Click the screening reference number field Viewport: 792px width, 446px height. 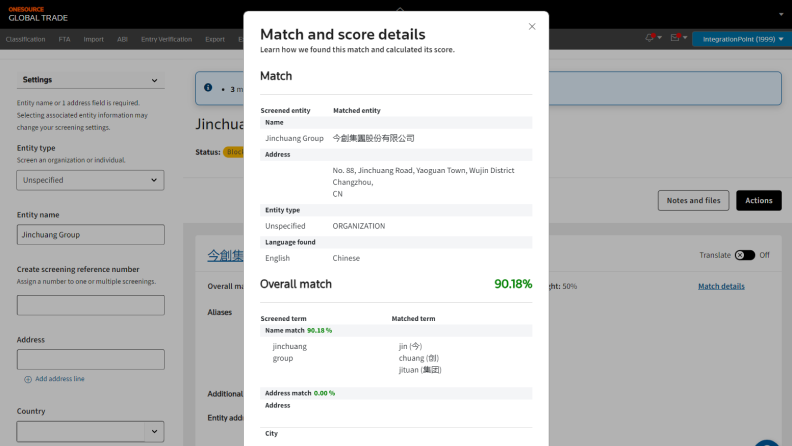tap(90, 305)
